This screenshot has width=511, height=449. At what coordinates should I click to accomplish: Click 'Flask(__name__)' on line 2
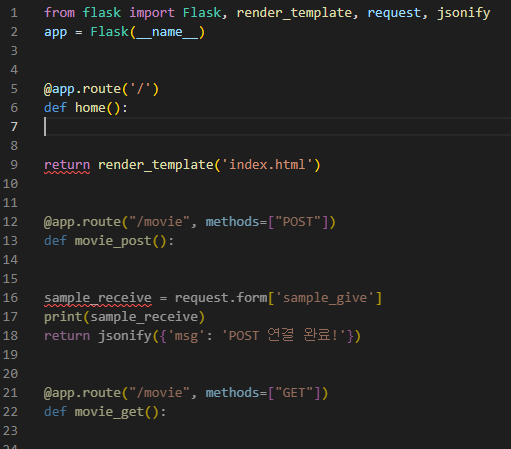(147, 32)
